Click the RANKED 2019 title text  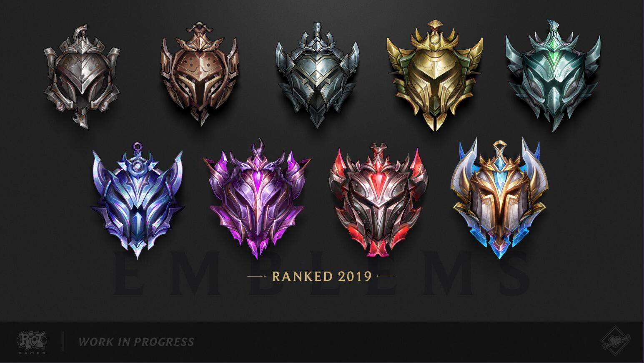[321, 276]
